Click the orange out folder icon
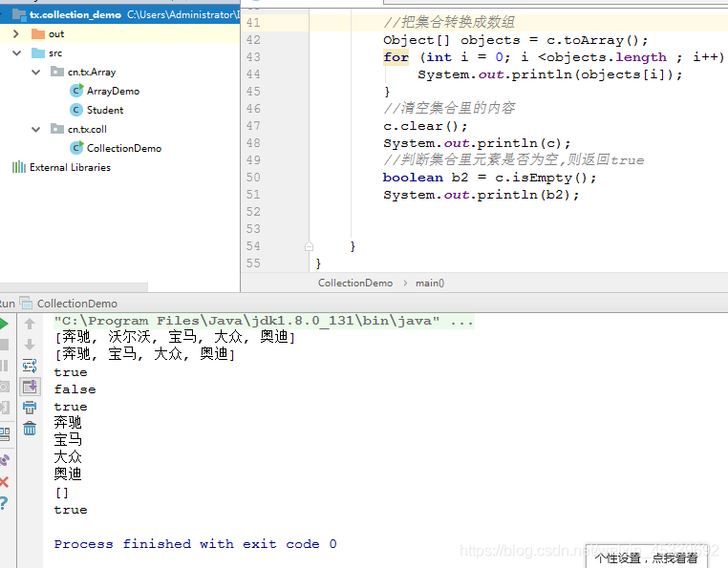Viewport: 728px width, 568px height. tap(38, 33)
